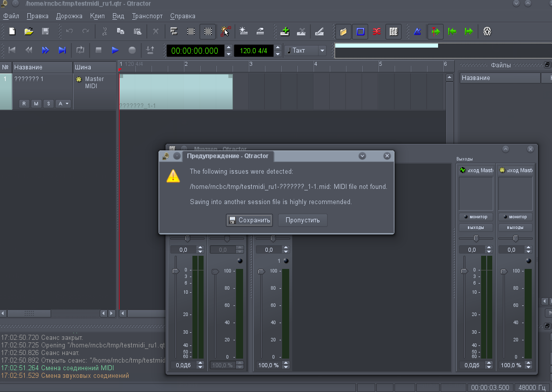
Task: Select the range select mode icon
Action: pyautogui.click(x=191, y=31)
